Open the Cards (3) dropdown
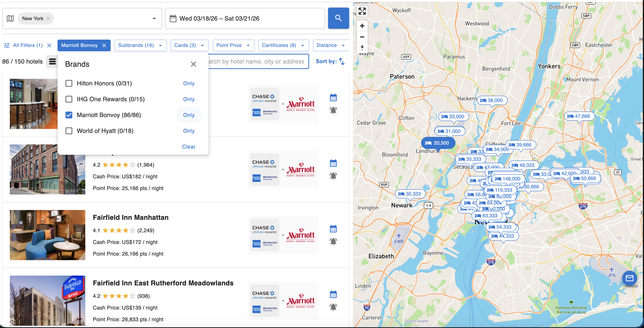The image size is (644, 328). tap(190, 45)
